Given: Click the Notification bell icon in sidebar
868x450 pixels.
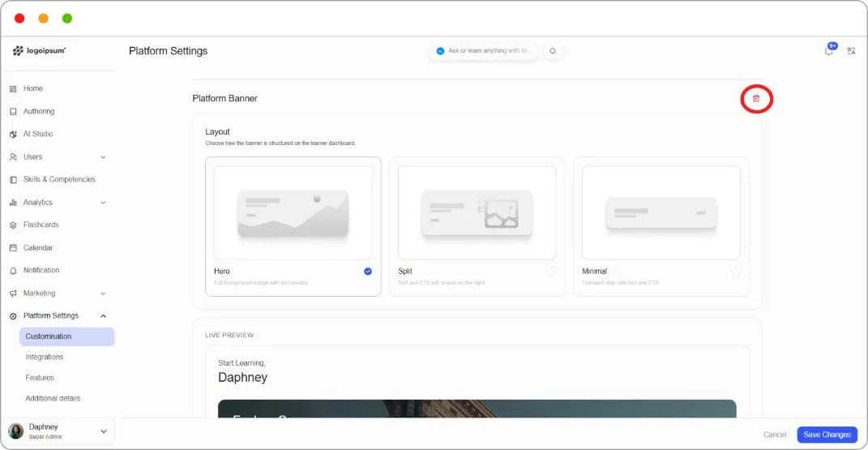Looking at the screenshot, I should (x=13, y=271).
